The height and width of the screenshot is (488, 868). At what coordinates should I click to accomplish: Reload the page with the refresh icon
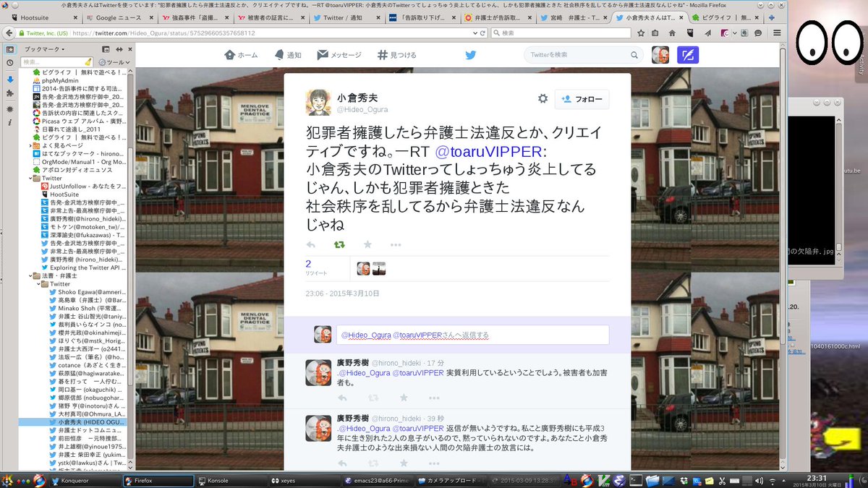[x=482, y=33]
